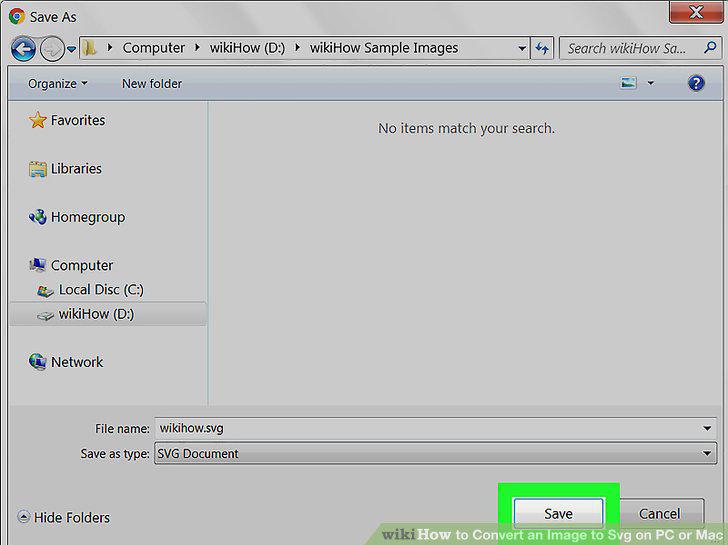Click the Favorites star icon

pos(38,120)
